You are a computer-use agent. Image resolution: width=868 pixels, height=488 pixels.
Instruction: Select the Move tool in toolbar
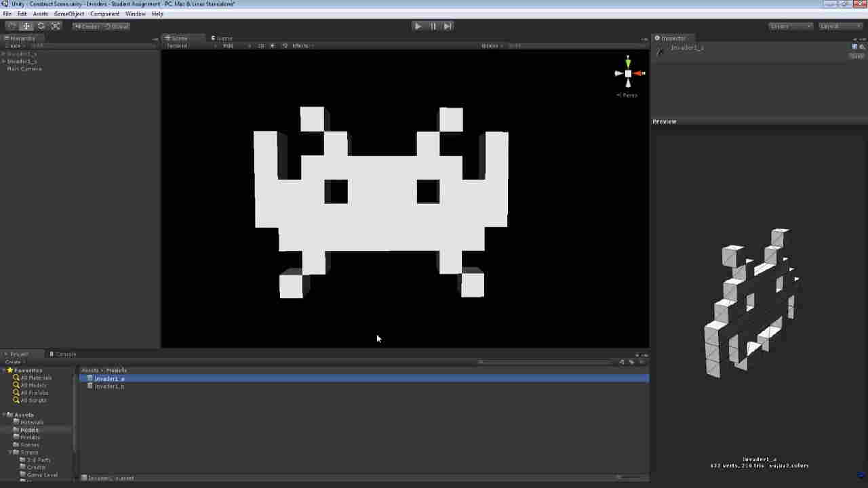tap(26, 26)
